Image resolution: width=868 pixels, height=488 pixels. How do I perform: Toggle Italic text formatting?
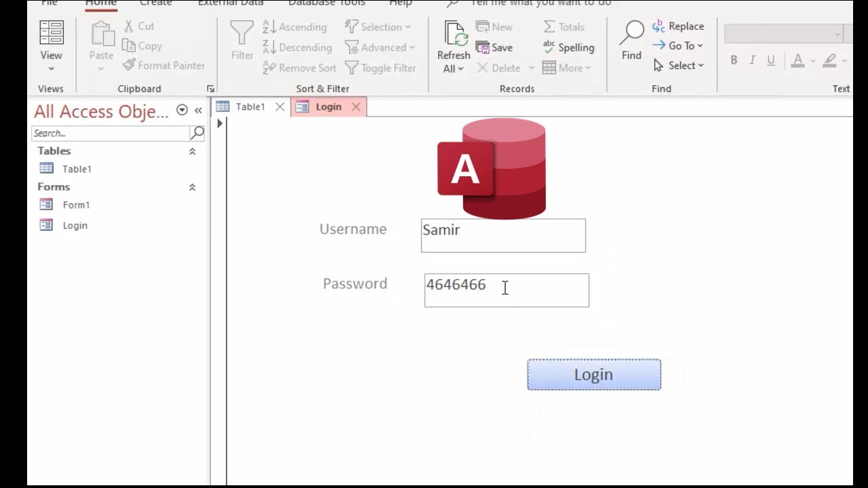(x=752, y=60)
